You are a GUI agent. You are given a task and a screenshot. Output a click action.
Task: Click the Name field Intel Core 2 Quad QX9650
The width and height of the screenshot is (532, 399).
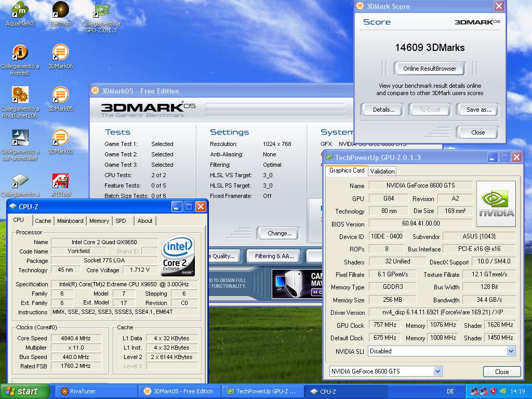tap(104, 242)
